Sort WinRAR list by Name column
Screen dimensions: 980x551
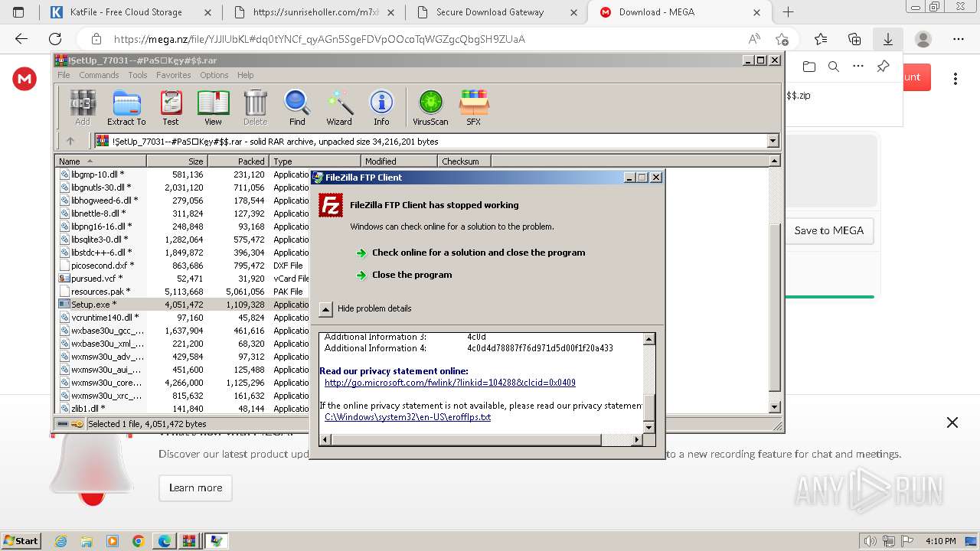pyautogui.click(x=100, y=161)
